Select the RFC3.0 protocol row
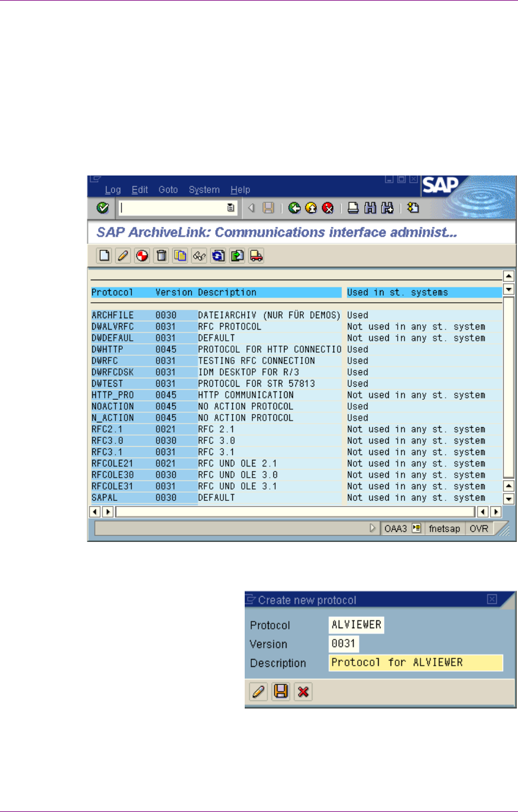Viewport: 518px width, 812px height. point(297,440)
